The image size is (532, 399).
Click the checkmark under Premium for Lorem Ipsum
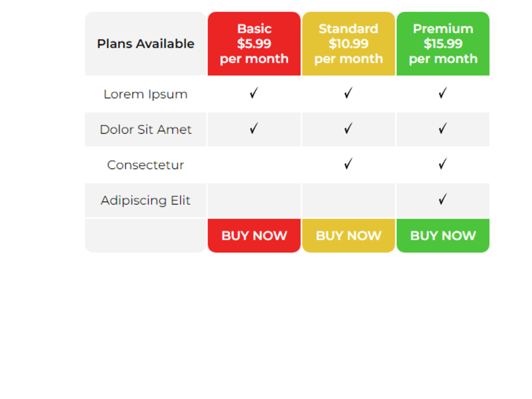(x=443, y=94)
